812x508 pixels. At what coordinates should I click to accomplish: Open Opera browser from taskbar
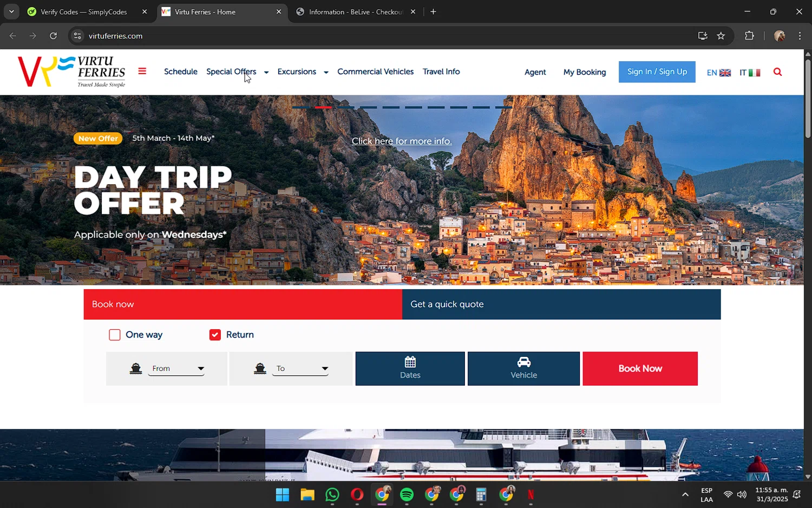coord(357,495)
